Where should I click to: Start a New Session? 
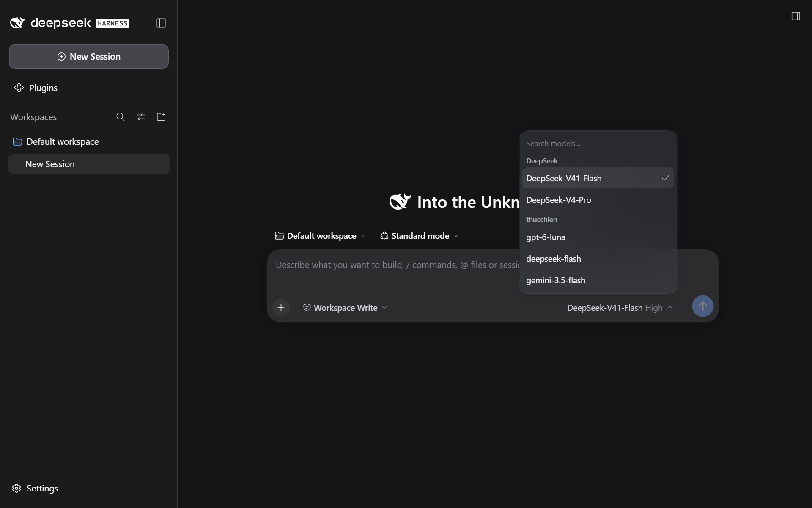89,56
